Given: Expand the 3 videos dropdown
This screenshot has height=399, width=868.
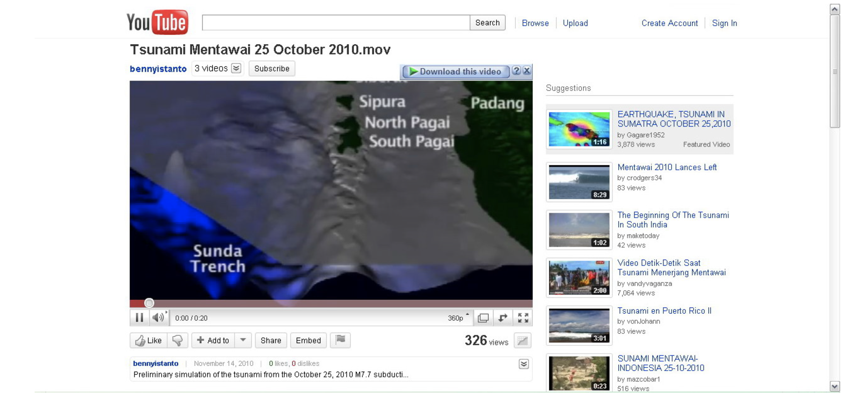Looking at the screenshot, I should [x=236, y=68].
